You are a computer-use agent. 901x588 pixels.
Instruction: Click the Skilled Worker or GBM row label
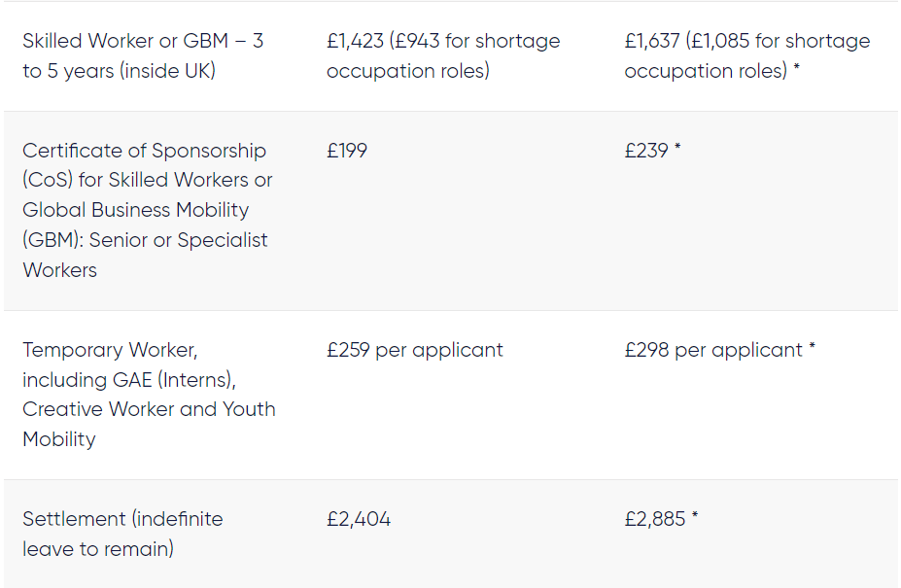click(x=143, y=55)
